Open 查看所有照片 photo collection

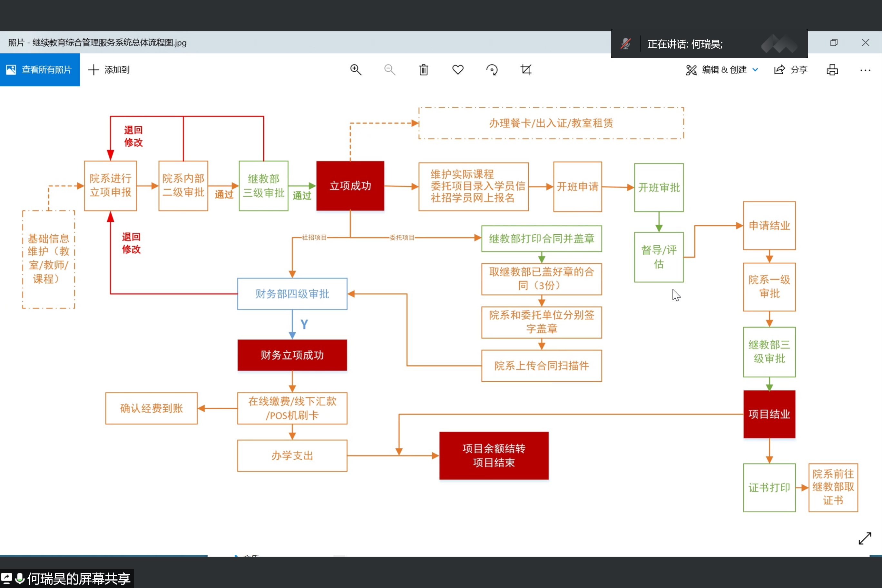40,70
